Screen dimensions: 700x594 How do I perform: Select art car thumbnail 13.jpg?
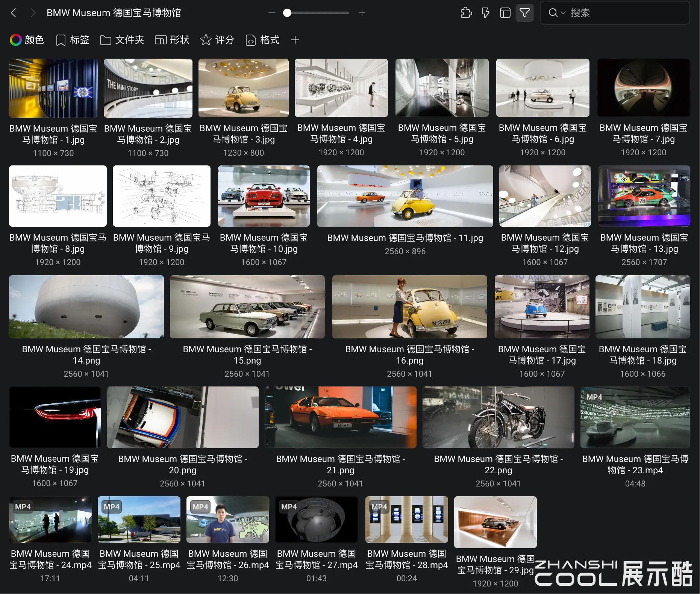(644, 196)
